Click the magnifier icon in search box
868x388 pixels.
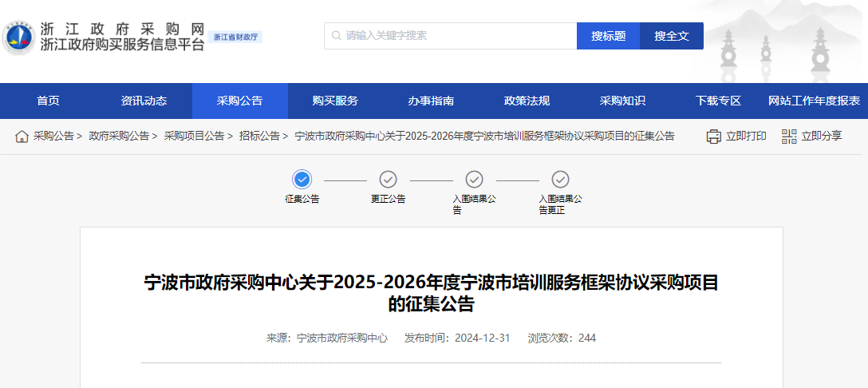point(336,36)
